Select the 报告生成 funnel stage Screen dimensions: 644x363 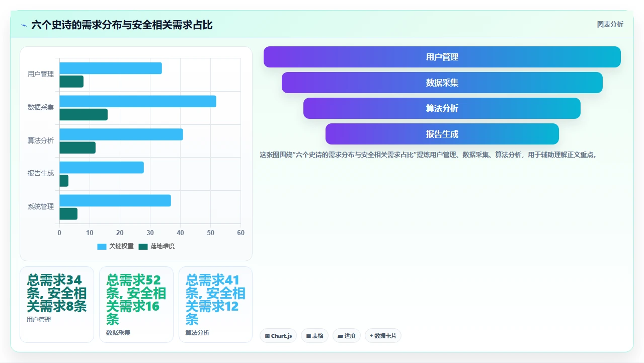pos(442,134)
